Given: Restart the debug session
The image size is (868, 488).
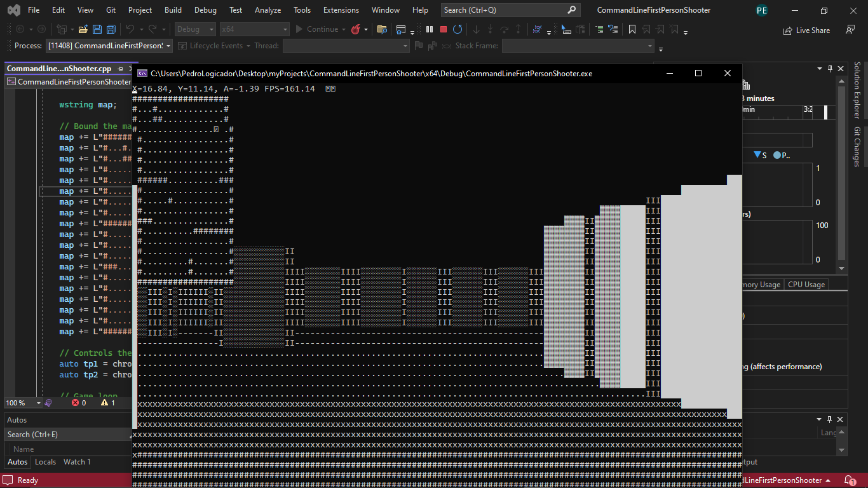Looking at the screenshot, I should point(458,29).
